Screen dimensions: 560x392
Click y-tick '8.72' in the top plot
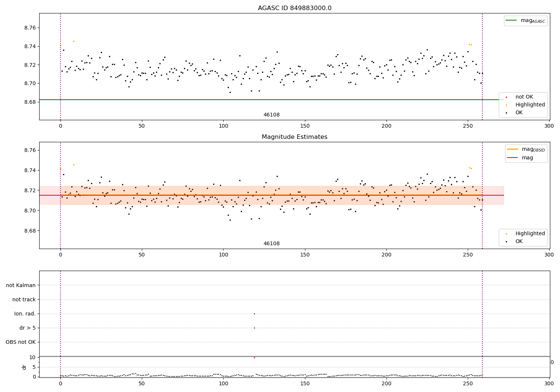29,65
